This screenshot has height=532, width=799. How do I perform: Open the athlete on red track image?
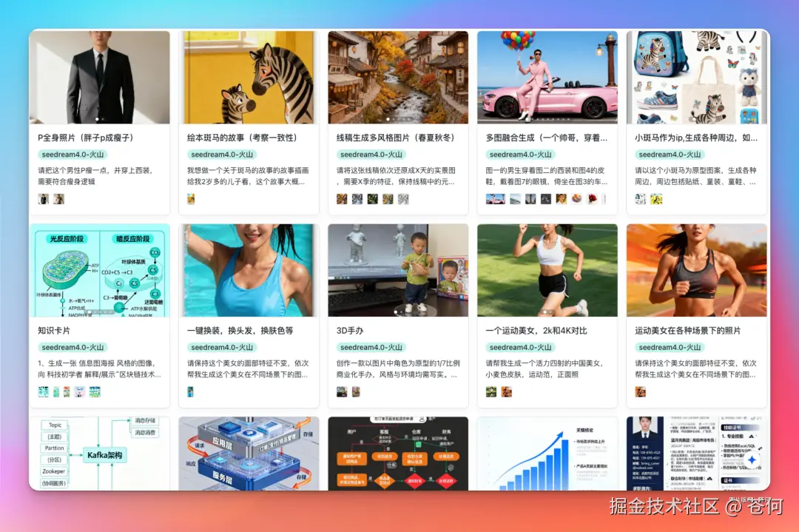(x=697, y=270)
